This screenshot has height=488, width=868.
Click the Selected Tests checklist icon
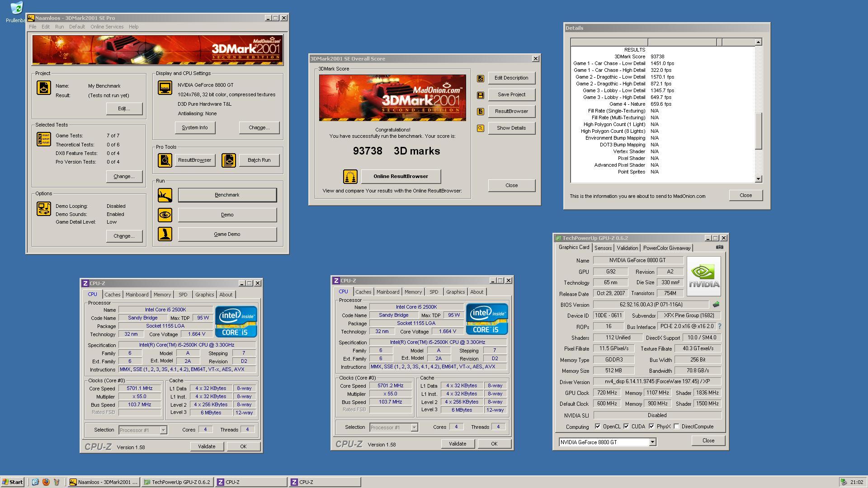pos(44,139)
